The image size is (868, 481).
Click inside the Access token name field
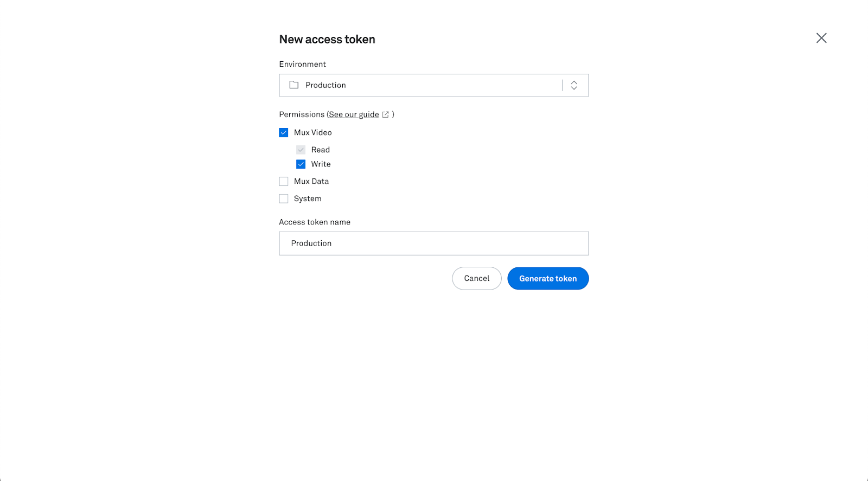tap(433, 243)
